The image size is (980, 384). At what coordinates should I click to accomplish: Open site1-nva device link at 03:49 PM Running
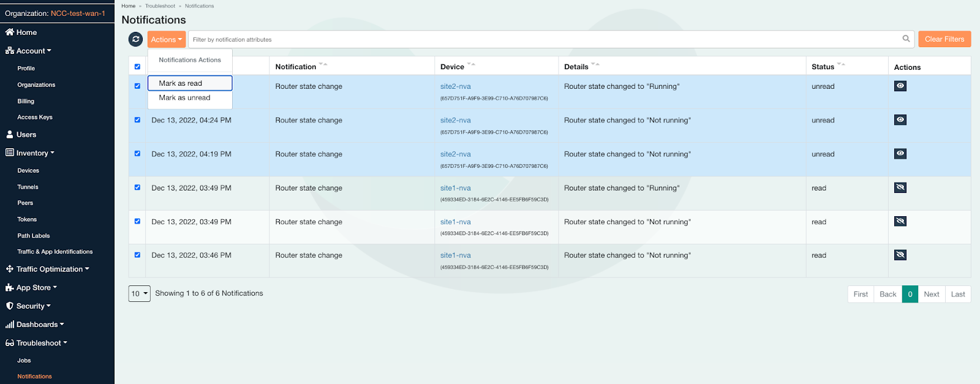455,188
